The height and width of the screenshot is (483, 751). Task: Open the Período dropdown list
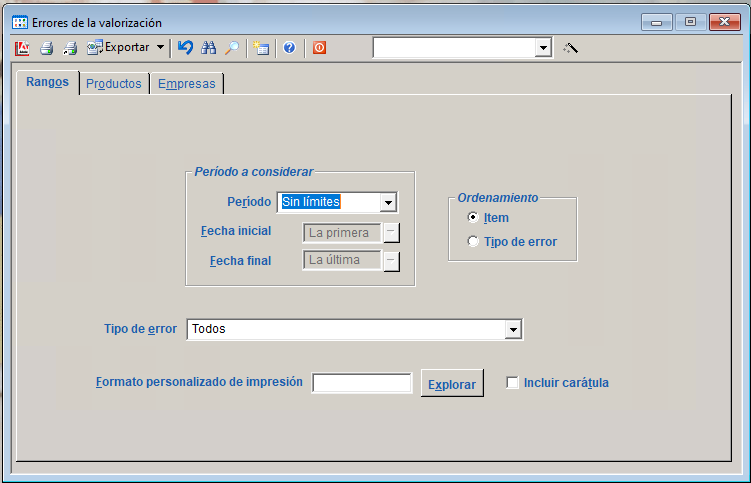point(388,202)
